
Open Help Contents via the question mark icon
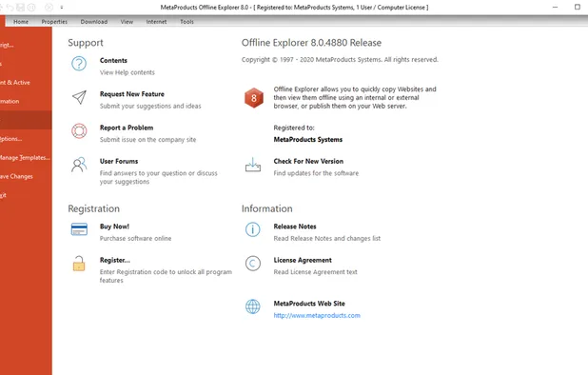tap(79, 64)
